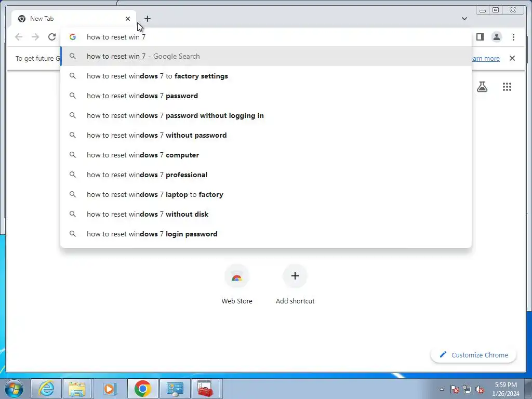Select 'how to reset win 7 - Google Search'
Image resolution: width=532 pixels, height=399 pixels.
(266, 56)
